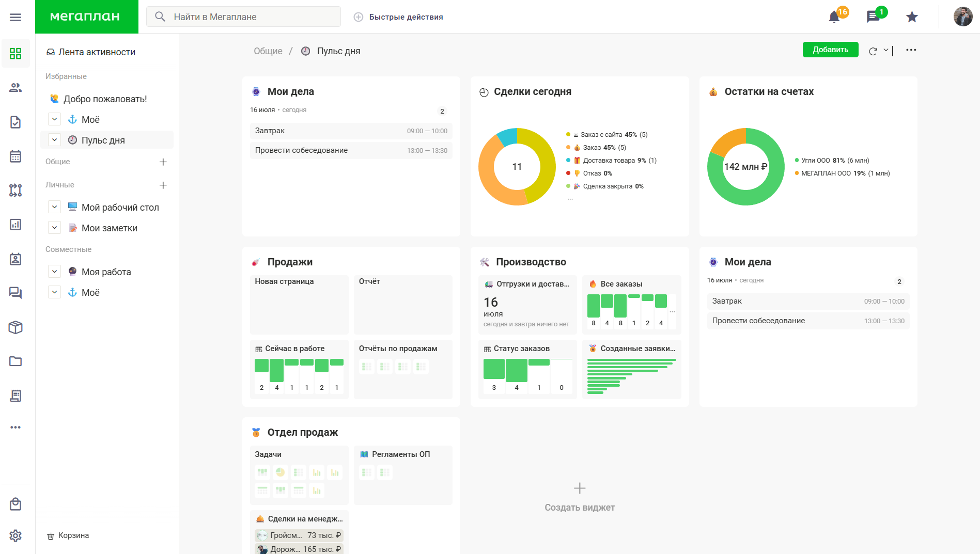Open the chat messages icon
980x554 pixels.
coord(873,17)
